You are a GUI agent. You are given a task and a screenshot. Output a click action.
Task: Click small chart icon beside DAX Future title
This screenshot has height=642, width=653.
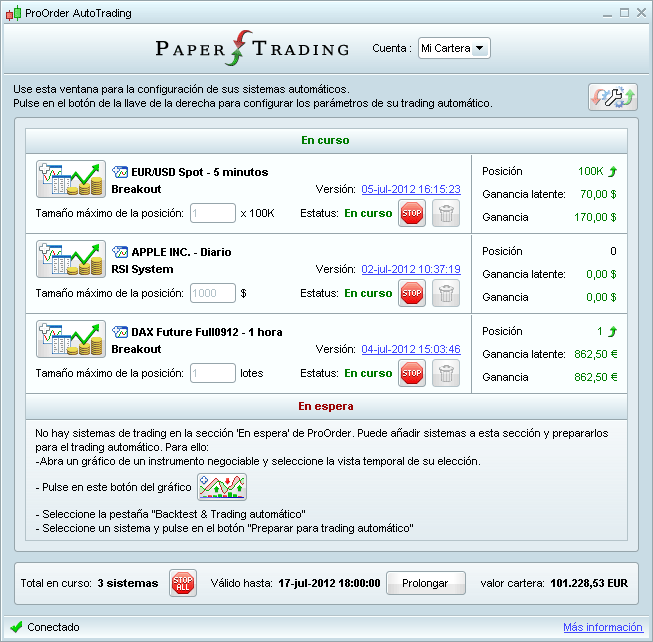(x=120, y=332)
